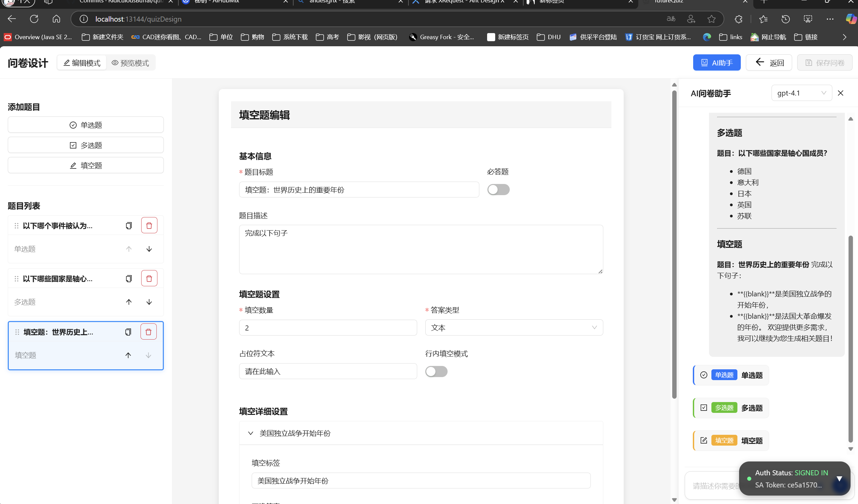Open browser extensions icon
858x504 pixels.
pos(738,19)
